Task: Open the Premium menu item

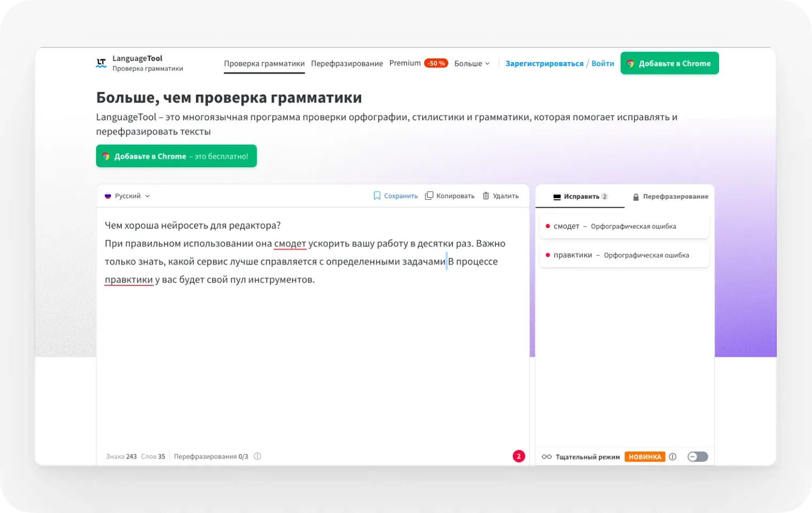Action: tap(405, 63)
